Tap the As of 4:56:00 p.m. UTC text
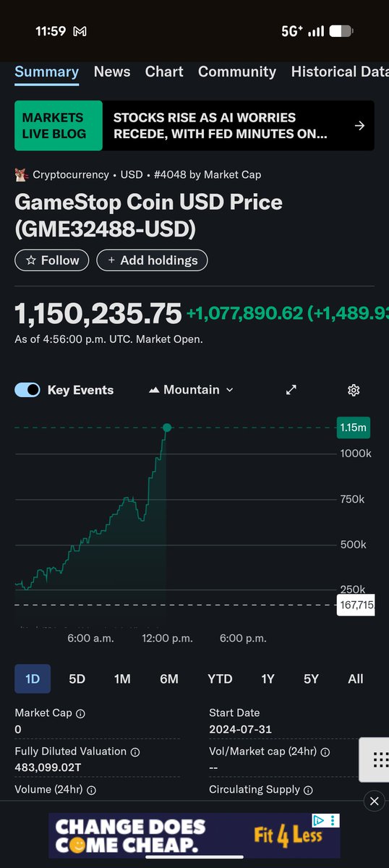 [x=109, y=339]
